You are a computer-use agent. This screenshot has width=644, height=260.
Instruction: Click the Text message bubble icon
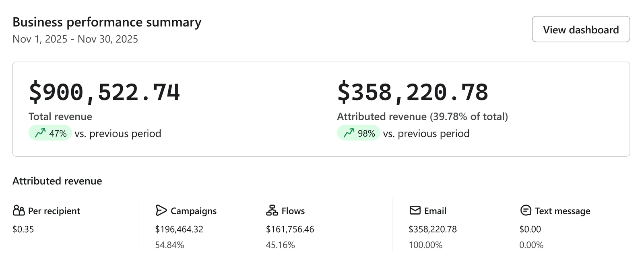(526, 211)
